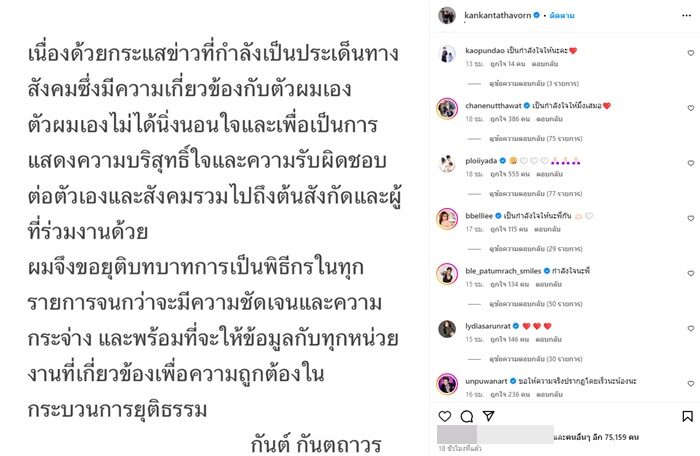
Task: Like kaopundao's comment heart
Action: click(x=691, y=53)
